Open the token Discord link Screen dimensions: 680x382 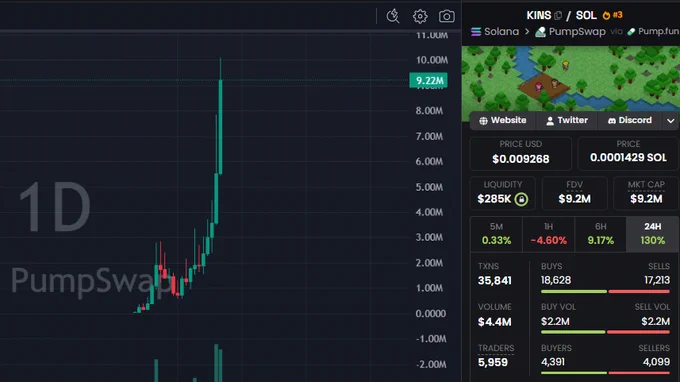coord(630,121)
